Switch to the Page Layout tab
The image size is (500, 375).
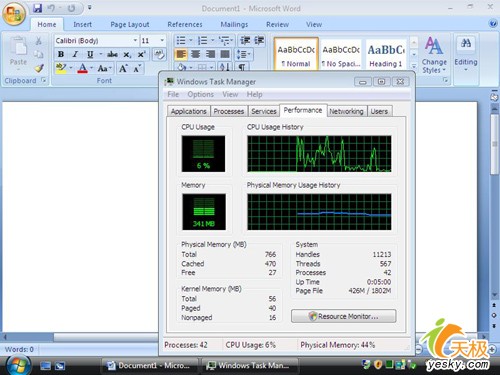coord(130,24)
